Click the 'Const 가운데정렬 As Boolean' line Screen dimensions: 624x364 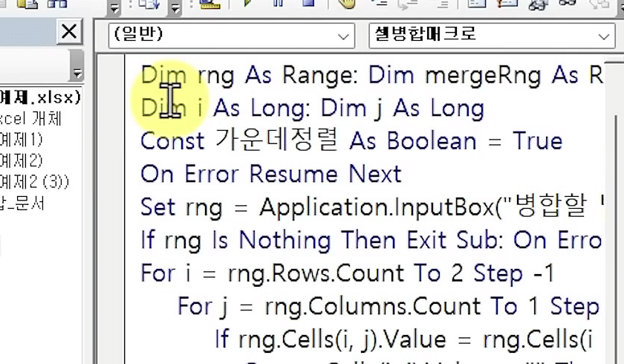pos(351,141)
